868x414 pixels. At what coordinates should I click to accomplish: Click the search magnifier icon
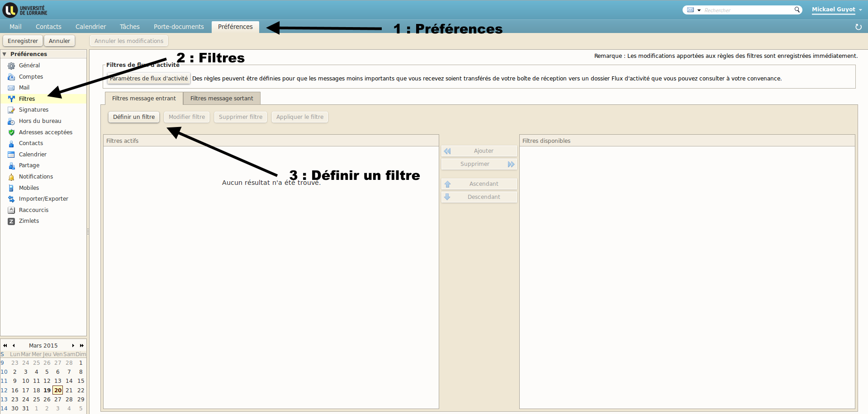click(797, 9)
